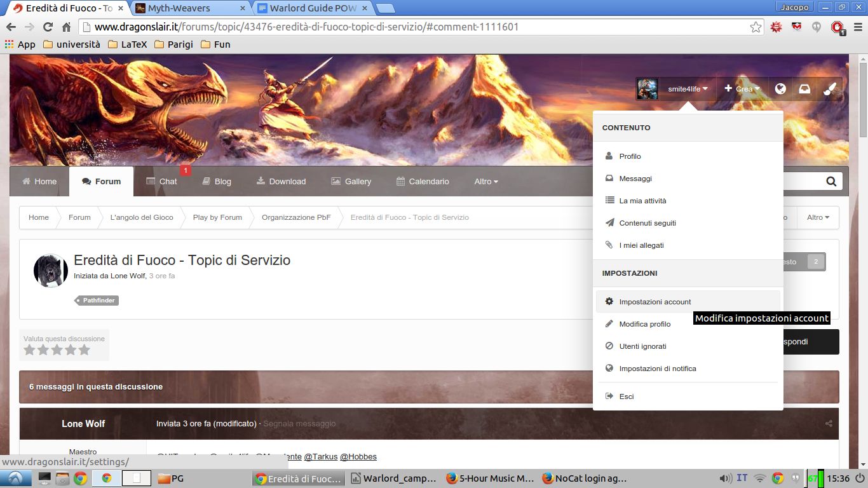Open the Gmail checker extension icon
868x488 pixels.
point(796,27)
